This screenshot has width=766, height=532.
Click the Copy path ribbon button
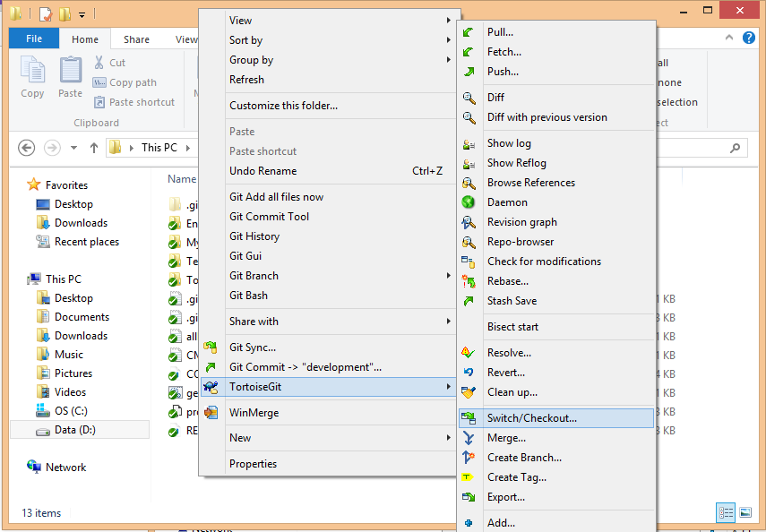[x=125, y=82]
